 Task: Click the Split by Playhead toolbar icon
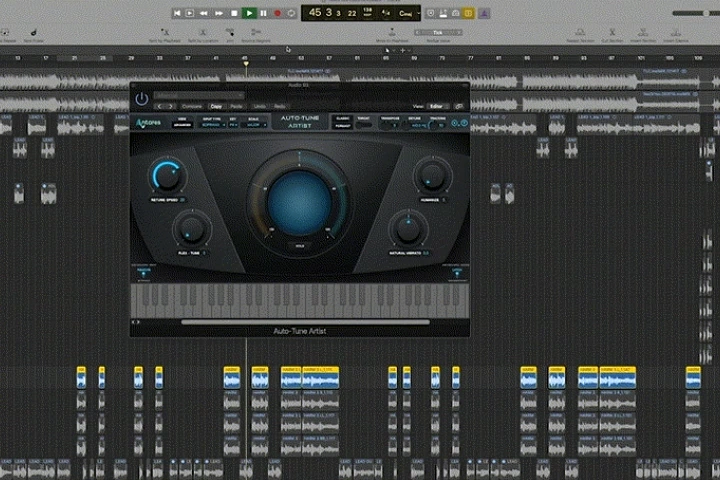coord(164,33)
